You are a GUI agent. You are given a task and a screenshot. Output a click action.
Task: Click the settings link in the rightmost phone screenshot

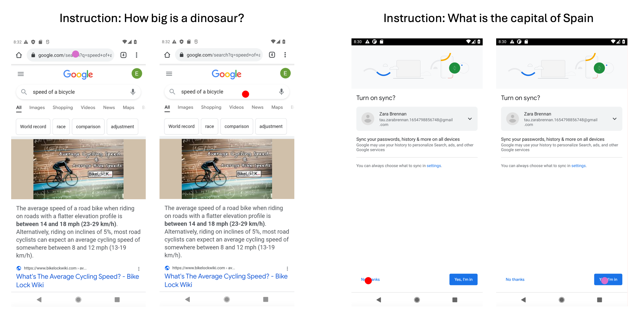[x=578, y=166]
